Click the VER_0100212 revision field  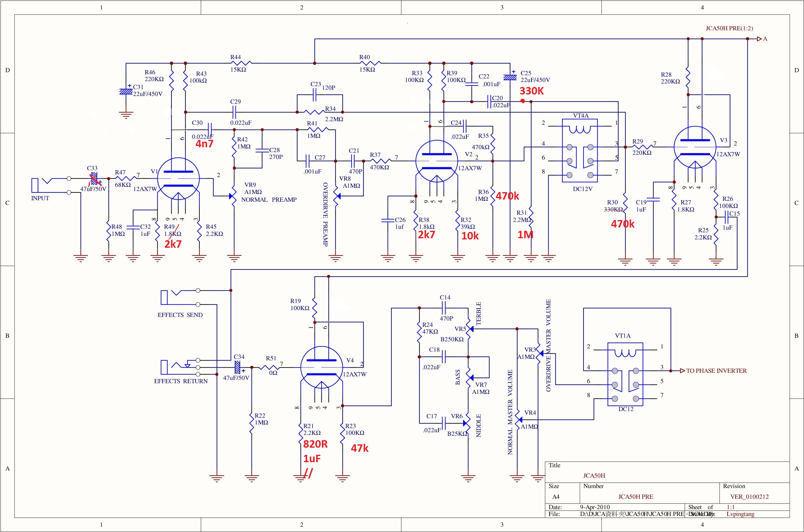[749, 497]
